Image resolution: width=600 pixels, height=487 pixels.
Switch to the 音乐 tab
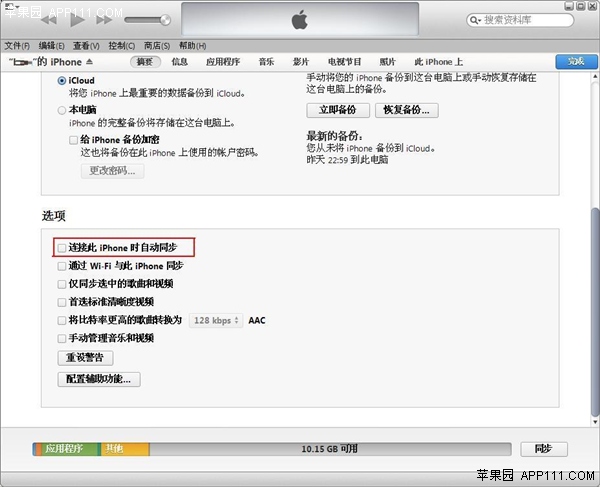pos(266,62)
